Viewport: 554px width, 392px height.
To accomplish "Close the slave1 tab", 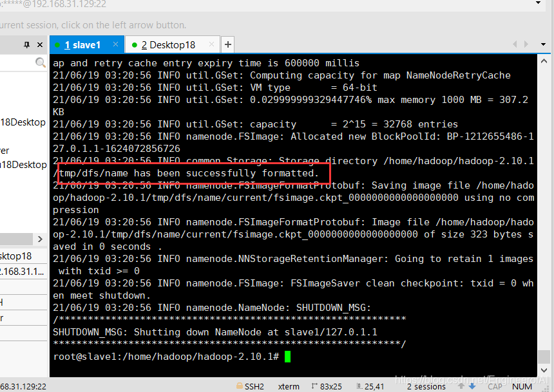I will (115, 44).
